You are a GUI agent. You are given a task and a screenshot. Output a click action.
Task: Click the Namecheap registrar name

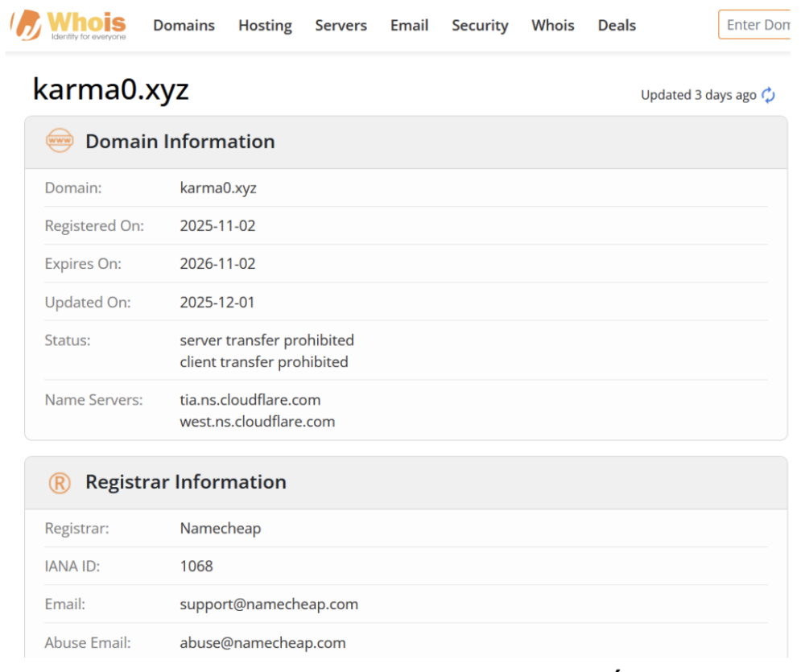pos(220,528)
